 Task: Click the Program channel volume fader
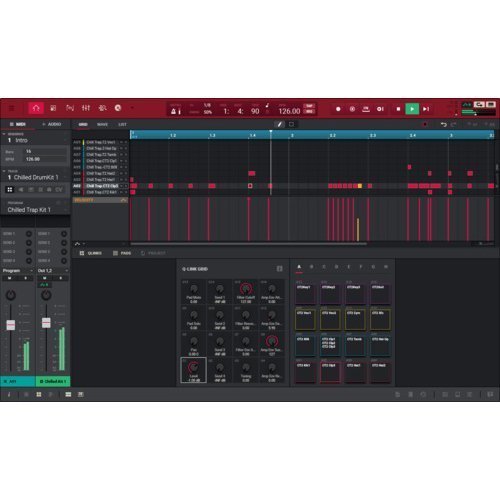tap(11, 325)
